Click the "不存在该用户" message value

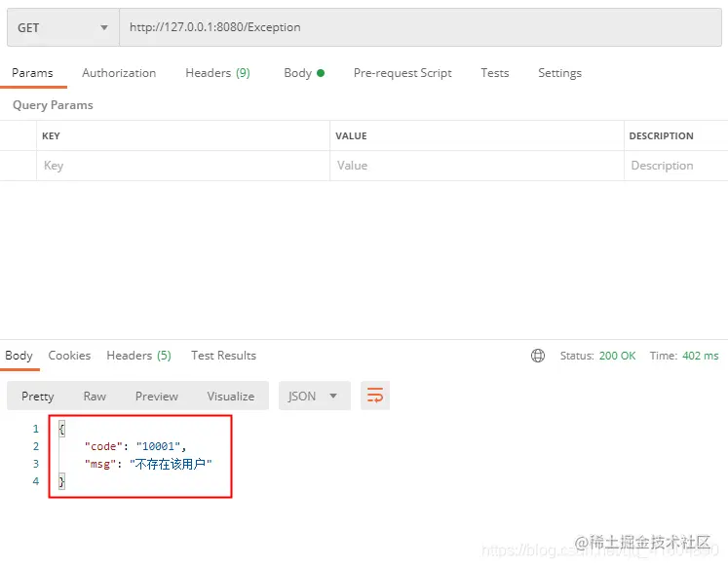(x=171, y=464)
